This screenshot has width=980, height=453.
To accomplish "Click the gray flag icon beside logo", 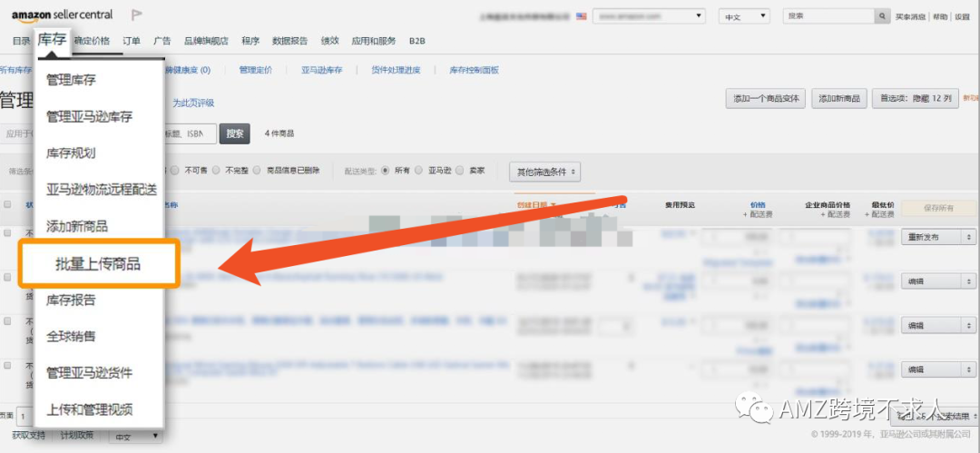I will point(136,15).
